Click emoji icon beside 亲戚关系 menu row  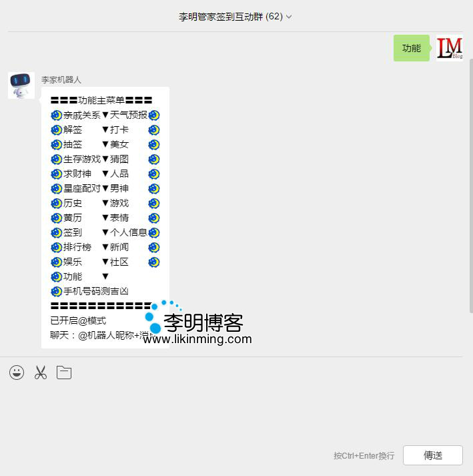(56, 115)
